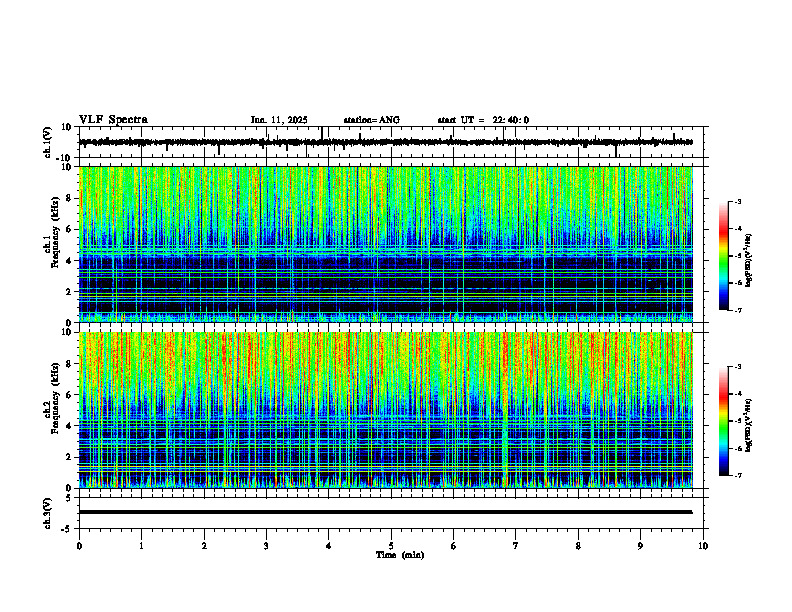Click inside the ch.1 voltage waveform panel
The height and width of the screenshot is (612, 792).
[391, 142]
